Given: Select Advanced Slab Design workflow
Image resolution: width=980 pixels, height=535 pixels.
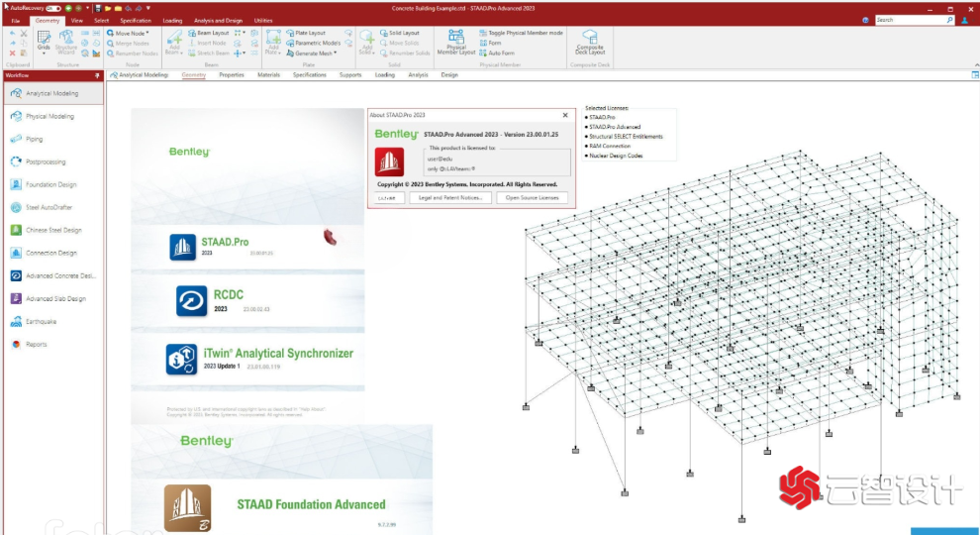Looking at the screenshot, I should [x=53, y=298].
